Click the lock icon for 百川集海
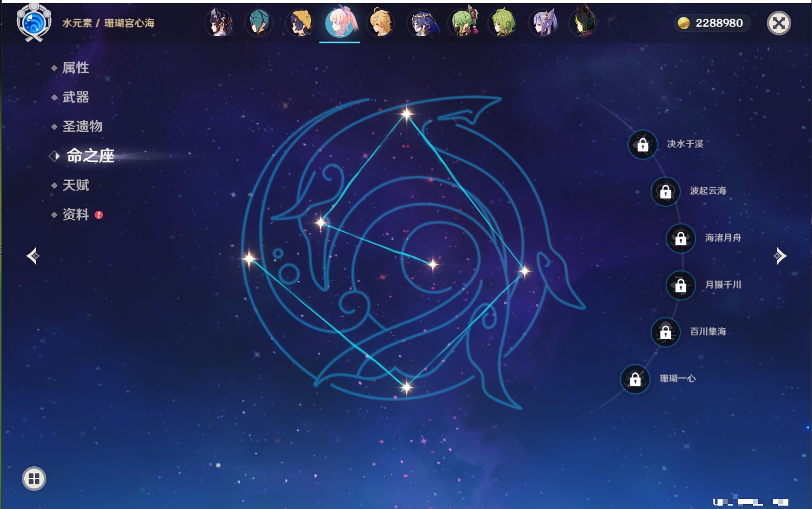This screenshot has width=812, height=509. 666,332
